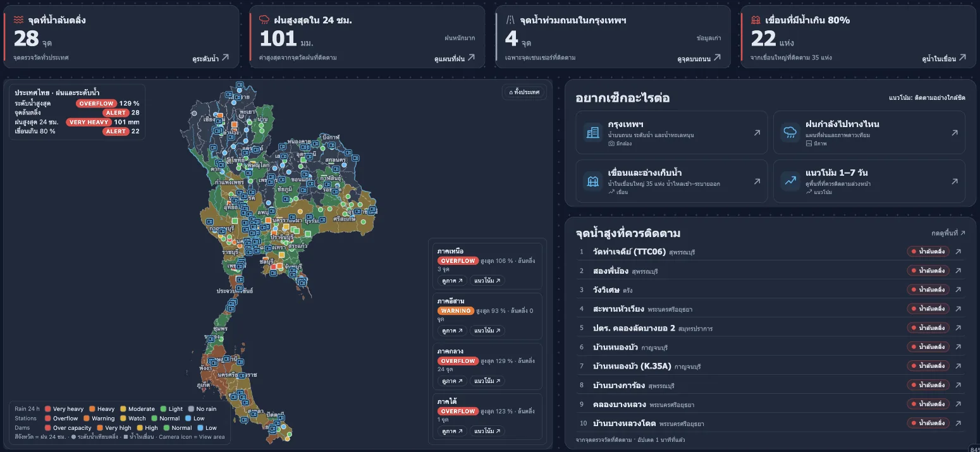Select the คลองบางหลวง station name
Viewport: 980px width, 452px height.
point(619,403)
